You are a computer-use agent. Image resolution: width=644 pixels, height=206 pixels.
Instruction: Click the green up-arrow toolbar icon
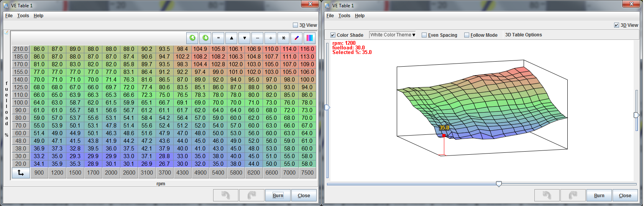pyautogui.click(x=192, y=38)
